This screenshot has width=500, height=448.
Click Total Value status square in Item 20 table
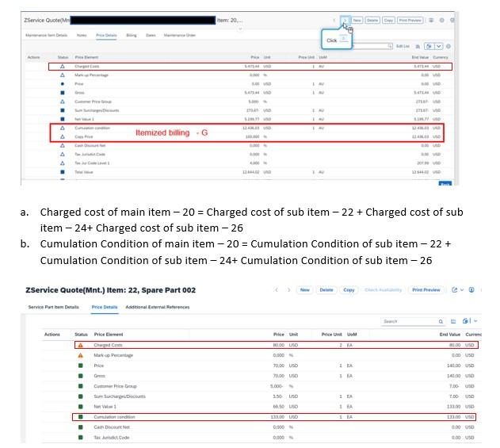[x=63, y=172]
